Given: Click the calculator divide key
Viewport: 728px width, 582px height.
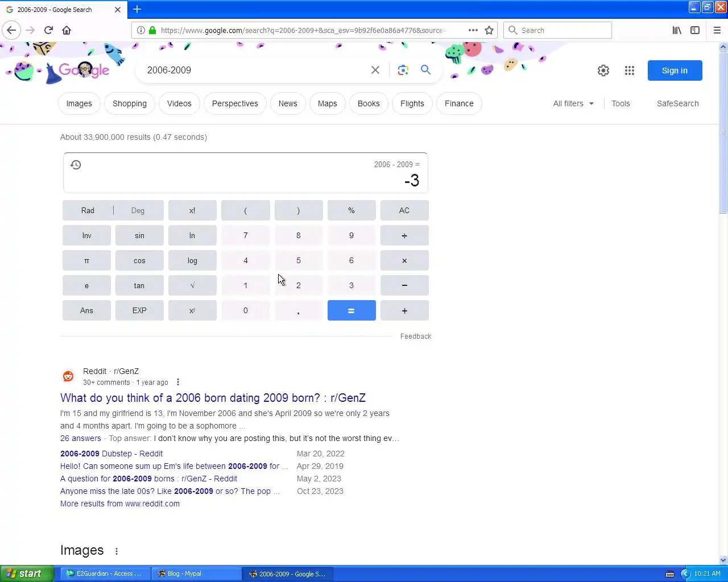Looking at the screenshot, I should [x=404, y=235].
